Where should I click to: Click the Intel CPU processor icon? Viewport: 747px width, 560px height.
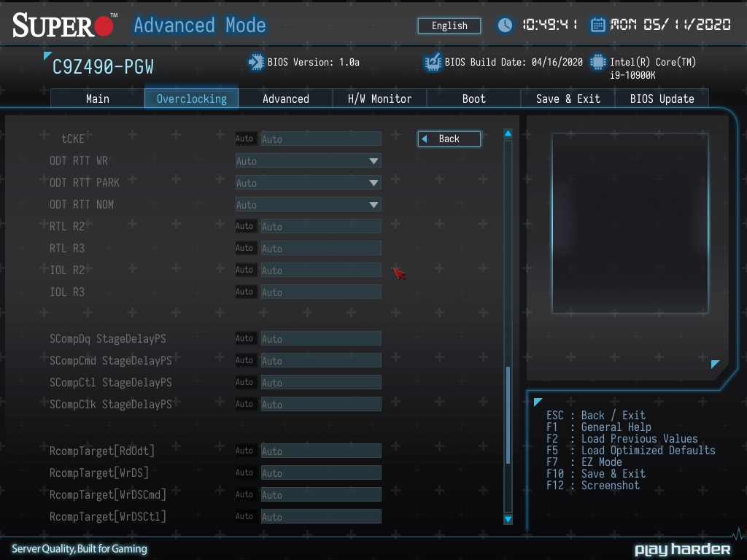click(x=598, y=62)
